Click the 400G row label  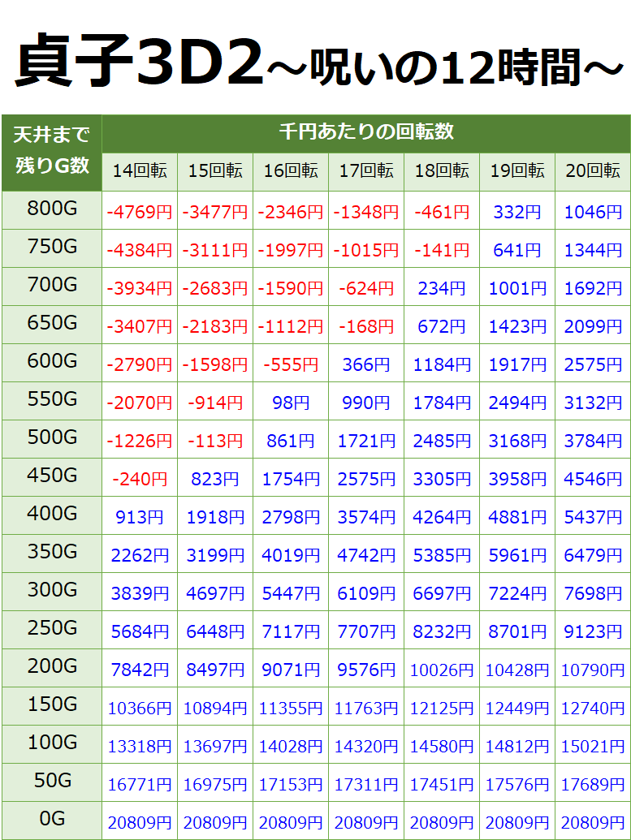(51, 516)
